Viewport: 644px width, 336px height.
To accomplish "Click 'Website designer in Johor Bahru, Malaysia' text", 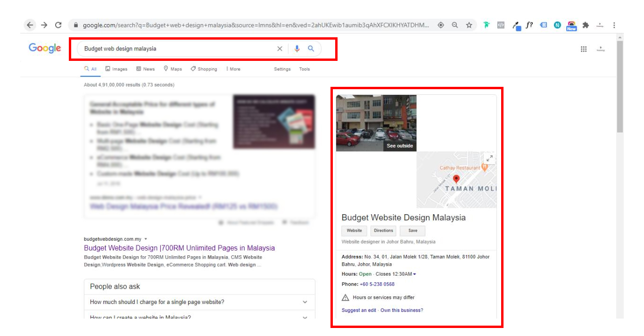I will point(388,242).
